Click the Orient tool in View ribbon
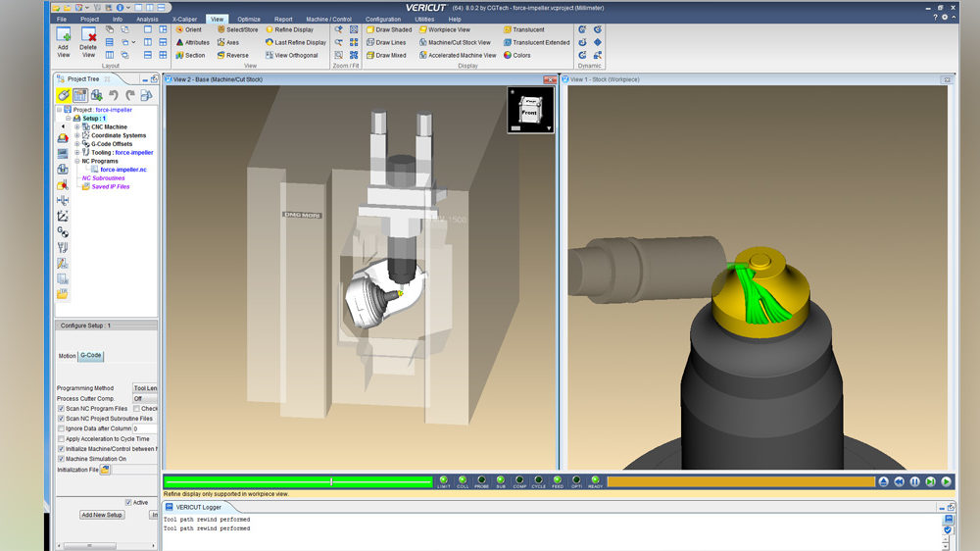Viewport: 980px width, 551px height. 188,29
